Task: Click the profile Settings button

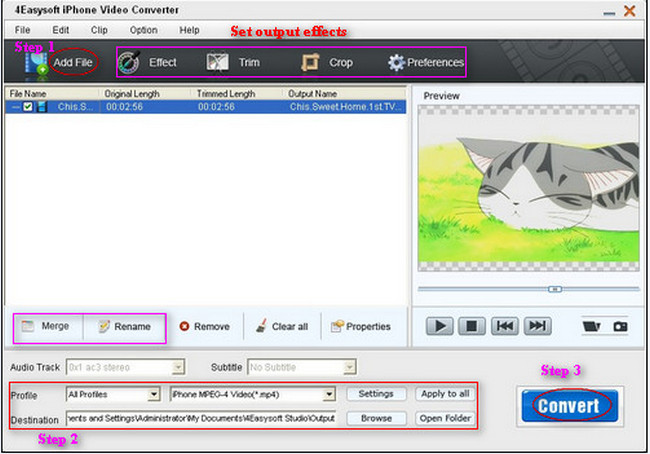Action: pyautogui.click(x=376, y=394)
